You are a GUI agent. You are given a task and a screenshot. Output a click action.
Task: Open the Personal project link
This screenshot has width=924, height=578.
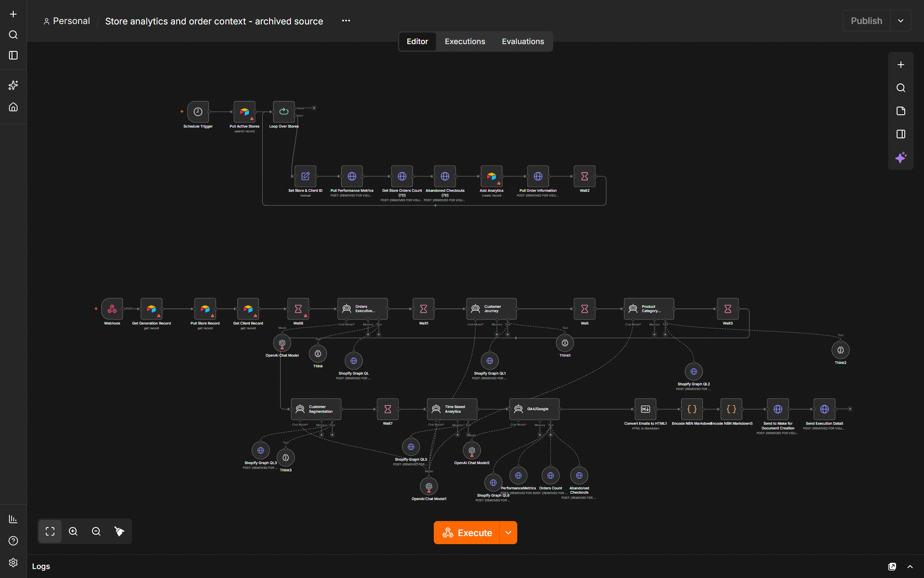click(x=67, y=21)
